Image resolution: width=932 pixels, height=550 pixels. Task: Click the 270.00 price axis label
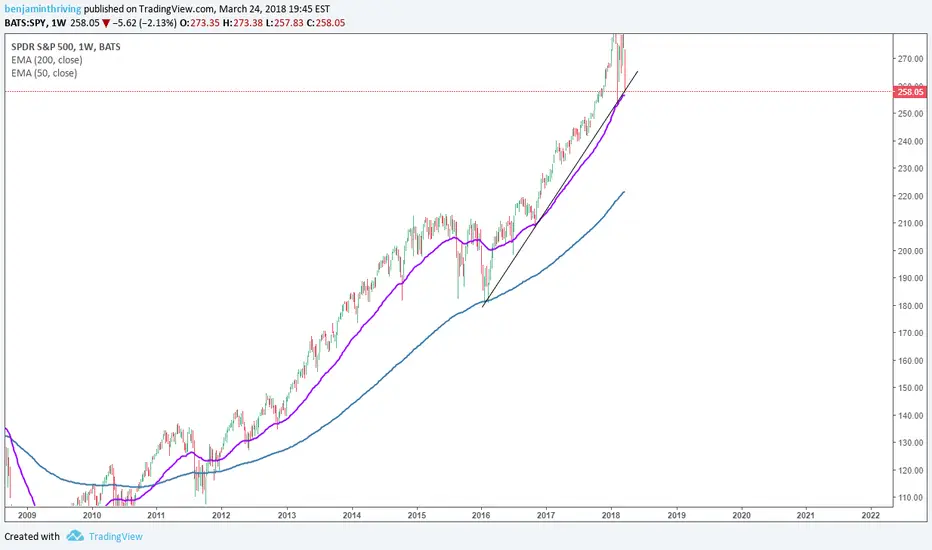[911, 59]
